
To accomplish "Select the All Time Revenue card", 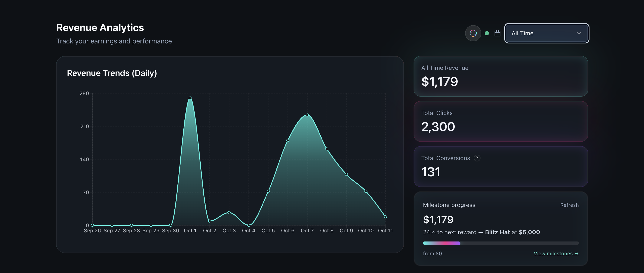I will coord(501,76).
